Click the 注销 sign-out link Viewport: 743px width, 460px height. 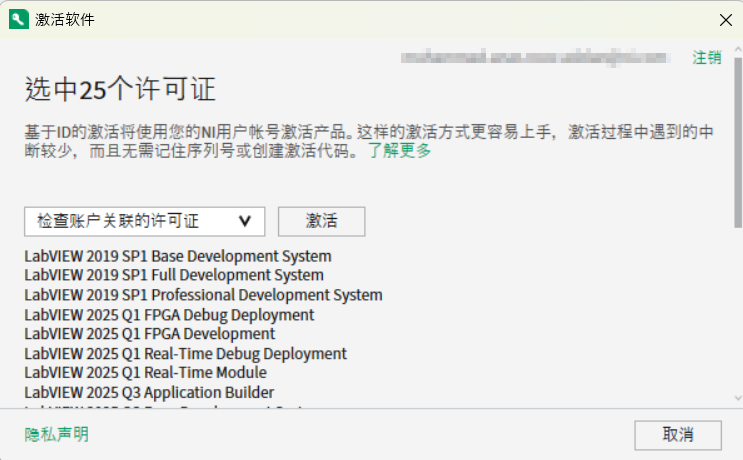[x=706, y=57]
